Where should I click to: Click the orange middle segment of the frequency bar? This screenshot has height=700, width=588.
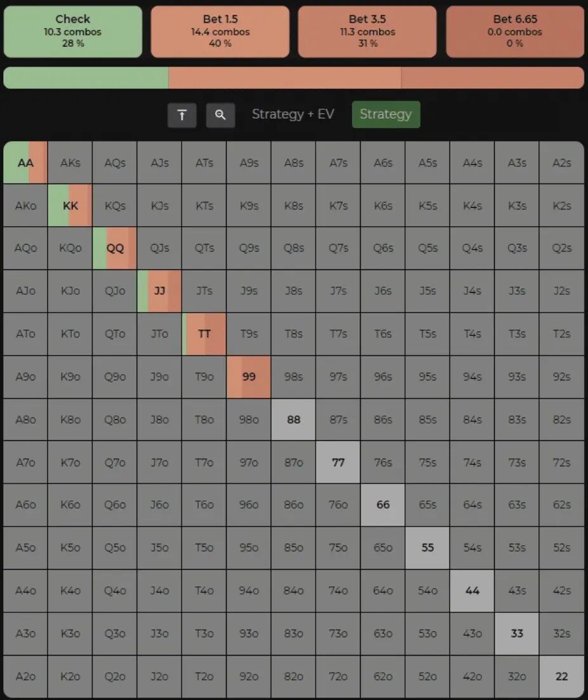tap(284, 77)
